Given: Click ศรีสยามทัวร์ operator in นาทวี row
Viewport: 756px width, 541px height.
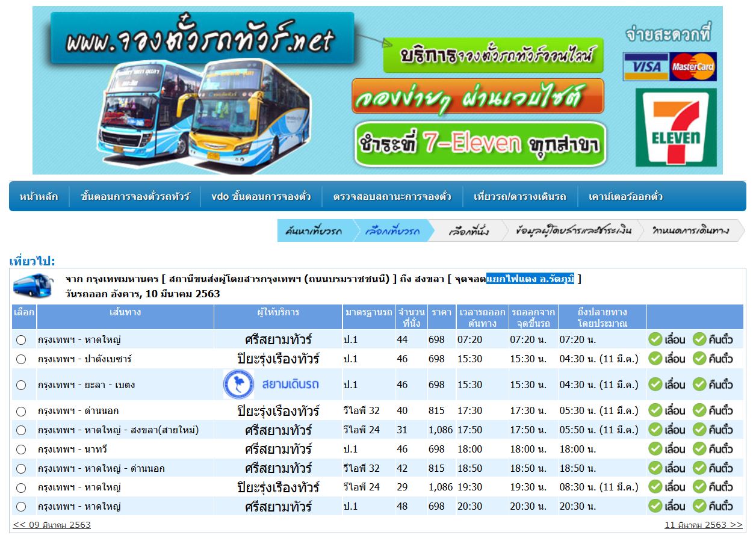Looking at the screenshot, I should coord(278,450).
